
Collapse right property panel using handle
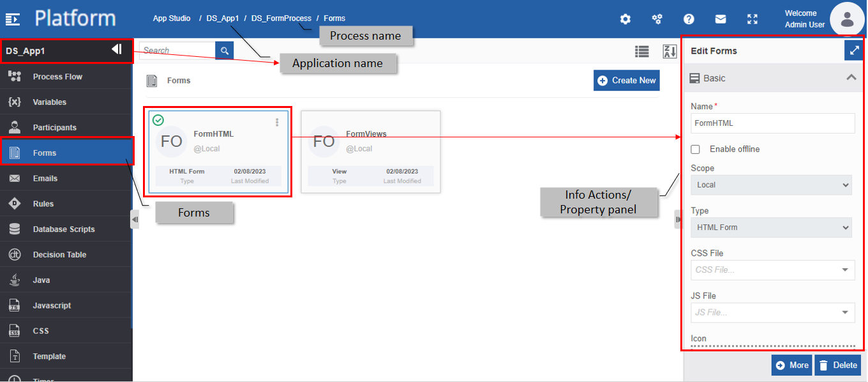click(x=678, y=219)
